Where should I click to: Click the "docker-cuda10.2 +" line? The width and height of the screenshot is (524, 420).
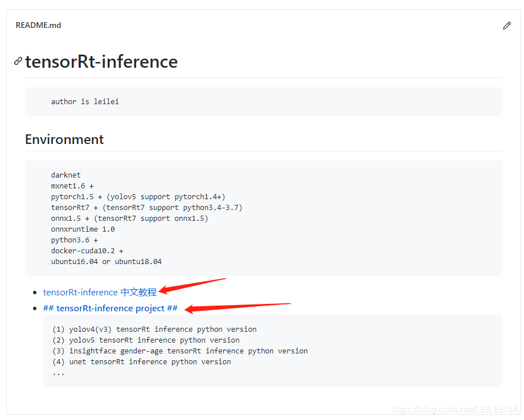[x=87, y=250]
